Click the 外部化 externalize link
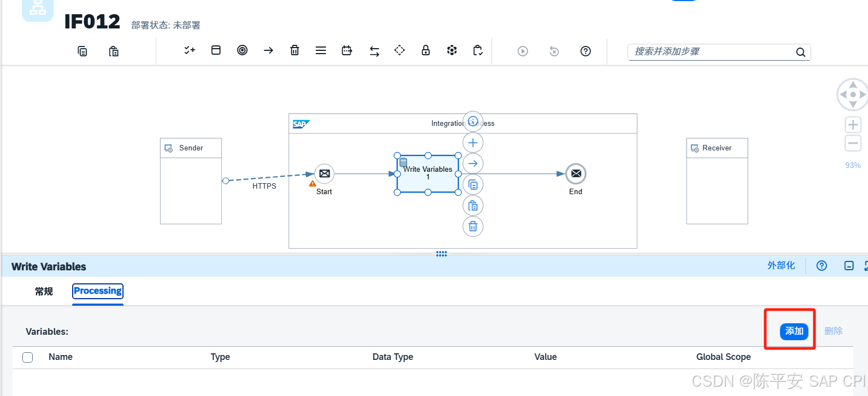The width and height of the screenshot is (868, 396). [x=781, y=265]
